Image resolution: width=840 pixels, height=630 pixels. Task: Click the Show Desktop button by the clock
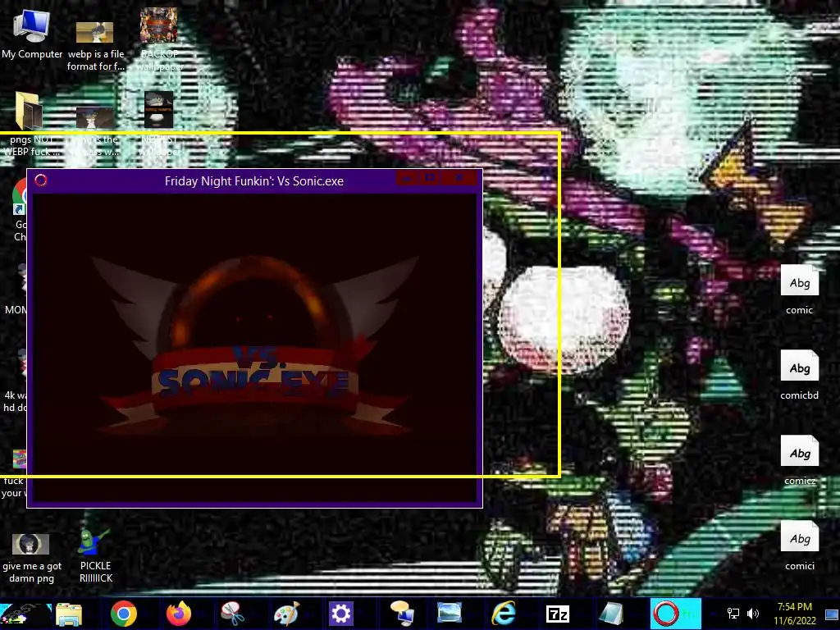click(832, 614)
